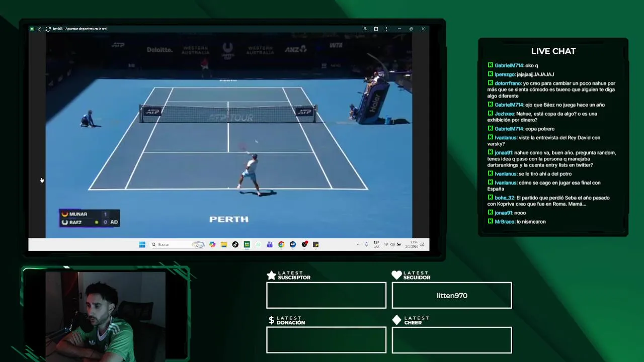Select message 'ojo que Báez no juega'
The height and width of the screenshot is (362, 644).
546,105
